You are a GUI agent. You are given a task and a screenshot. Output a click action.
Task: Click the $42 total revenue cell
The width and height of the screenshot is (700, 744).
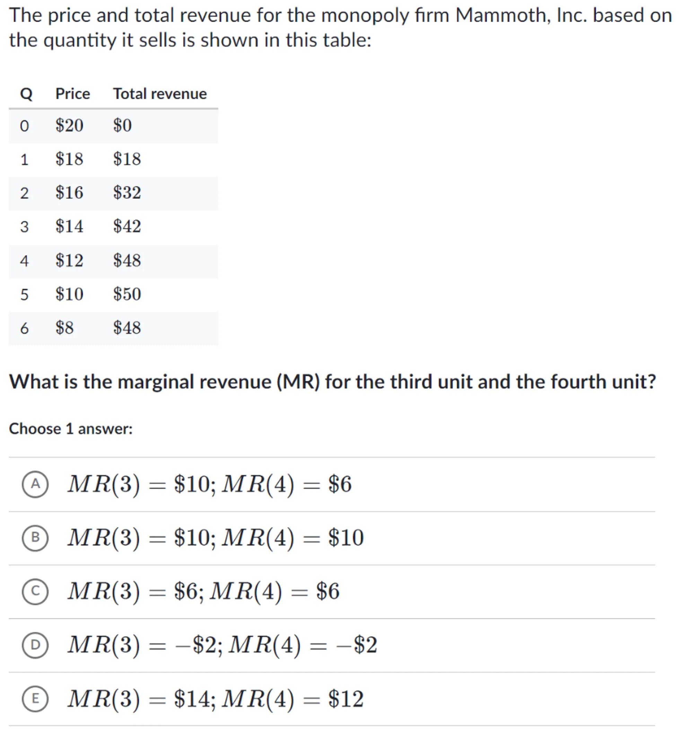[127, 227]
